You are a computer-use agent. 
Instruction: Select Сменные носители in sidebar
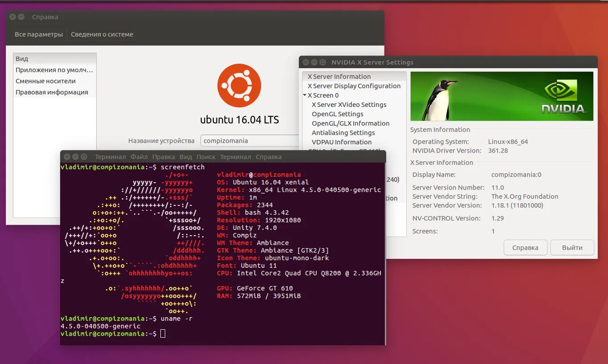tap(55, 81)
